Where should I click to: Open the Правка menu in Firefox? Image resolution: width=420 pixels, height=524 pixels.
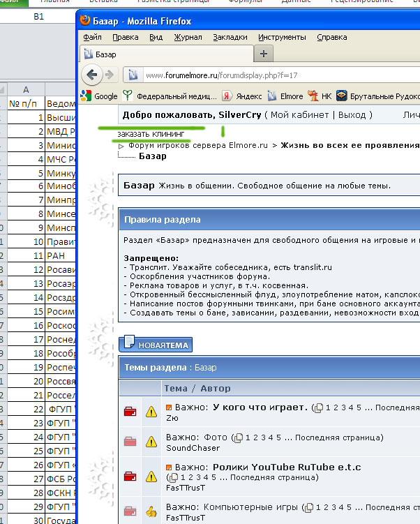coord(126,37)
